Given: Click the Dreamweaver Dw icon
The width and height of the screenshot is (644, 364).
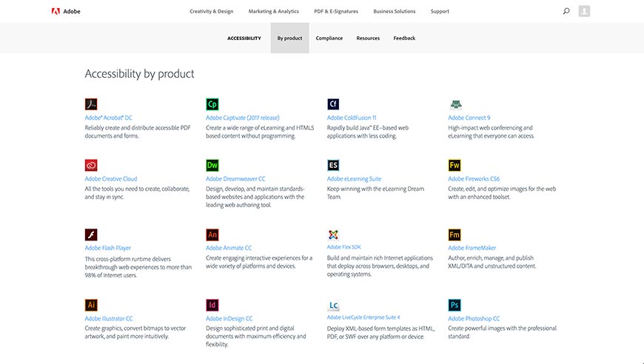Looking at the screenshot, I should [x=212, y=165].
